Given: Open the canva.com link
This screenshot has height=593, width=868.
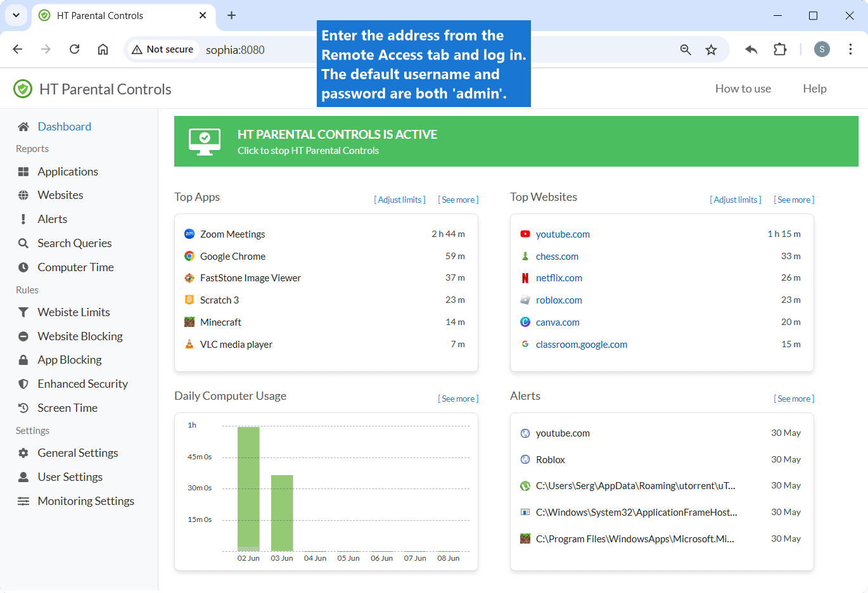Looking at the screenshot, I should point(558,322).
